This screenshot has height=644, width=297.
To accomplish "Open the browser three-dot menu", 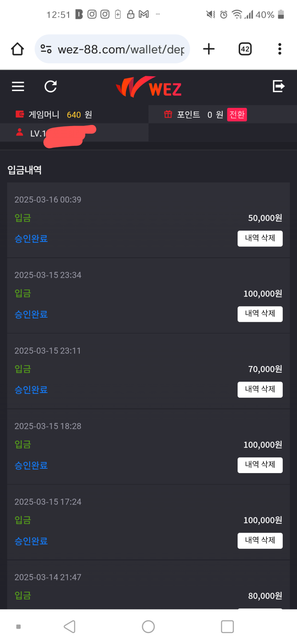I will tap(280, 49).
